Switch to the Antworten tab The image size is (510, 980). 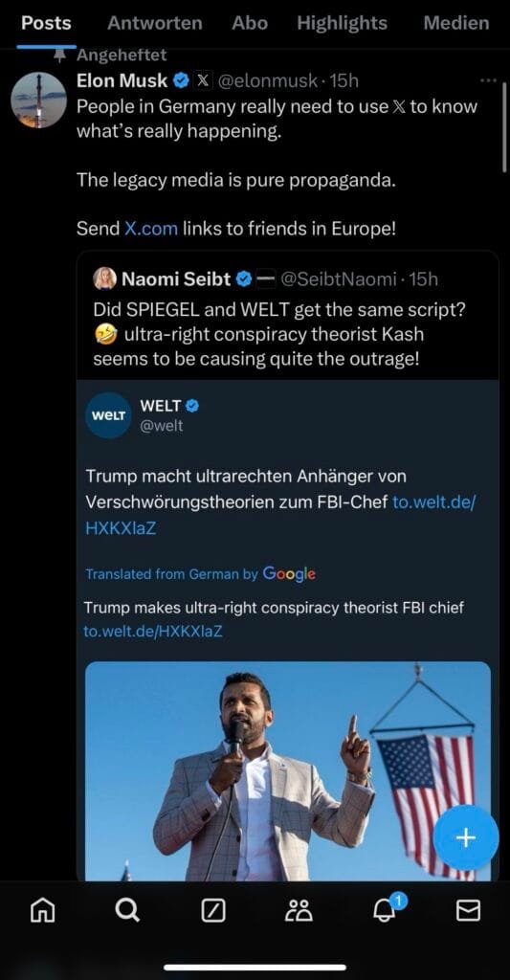pyautogui.click(x=155, y=23)
